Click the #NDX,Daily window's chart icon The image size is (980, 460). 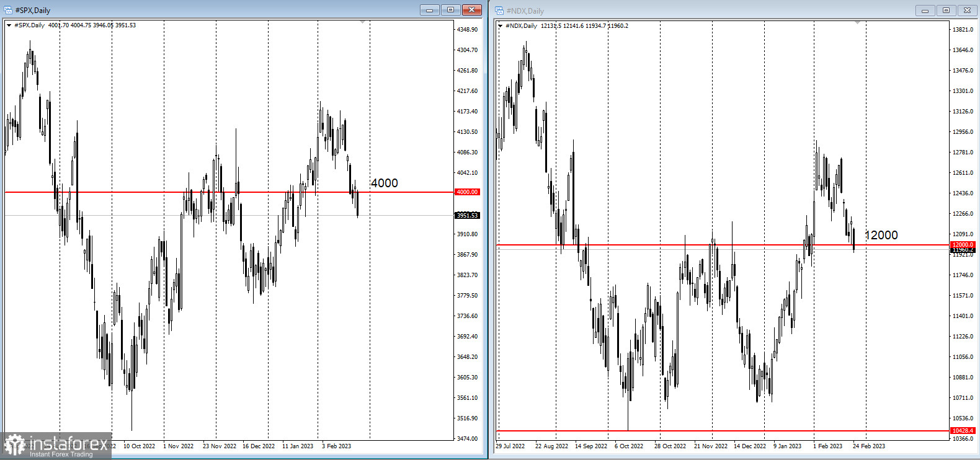pyautogui.click(x=499, y=11)
